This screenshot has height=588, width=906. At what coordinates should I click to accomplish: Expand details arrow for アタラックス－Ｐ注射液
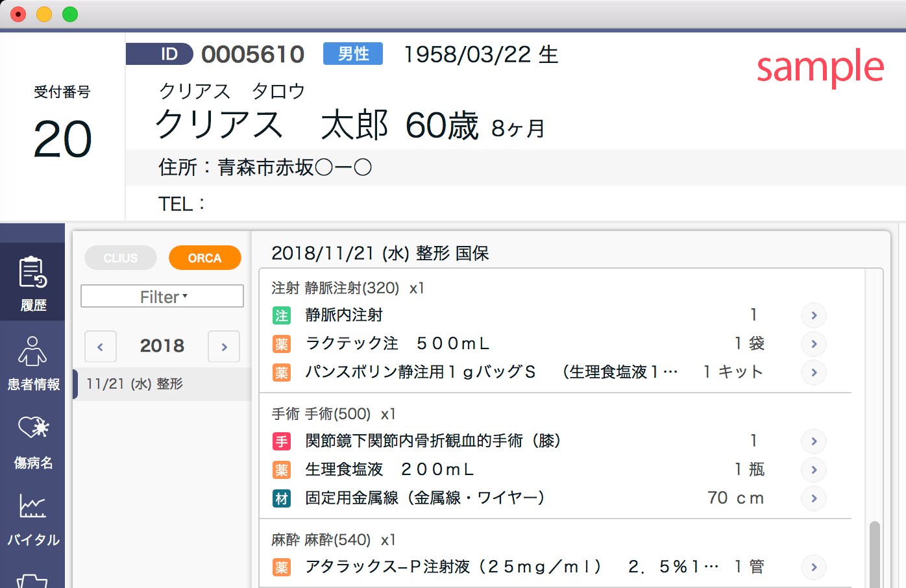[813, 567]
